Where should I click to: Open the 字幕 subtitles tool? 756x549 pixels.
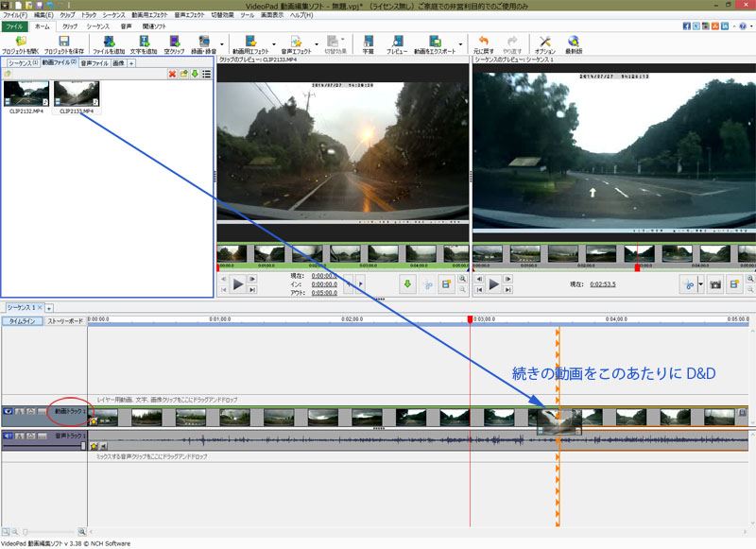pyautogui.click(x=368, y=44)
